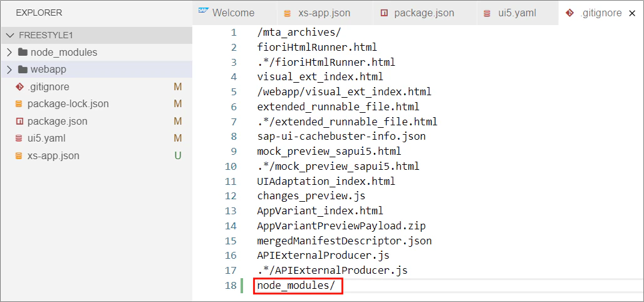Expand the node_modules folder chevron

tap(9, 52)
